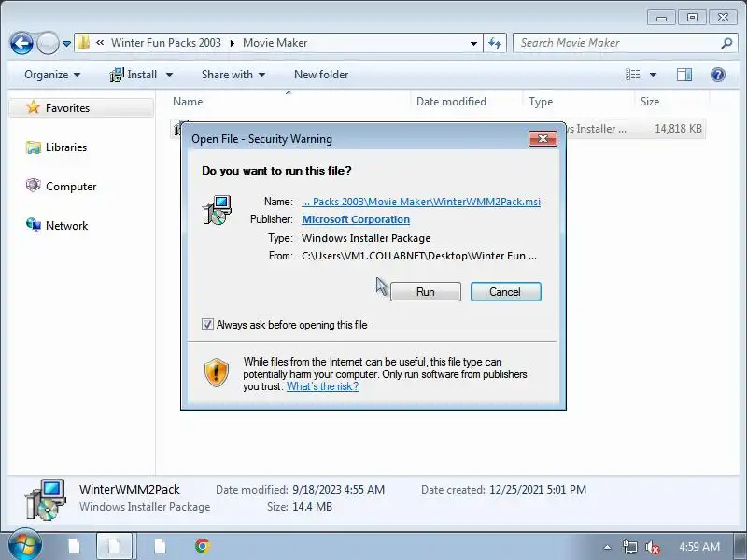Launch Google Chrome from the taskbar
The height and width of the screenshot is (560, 747).
click(203, 546)
